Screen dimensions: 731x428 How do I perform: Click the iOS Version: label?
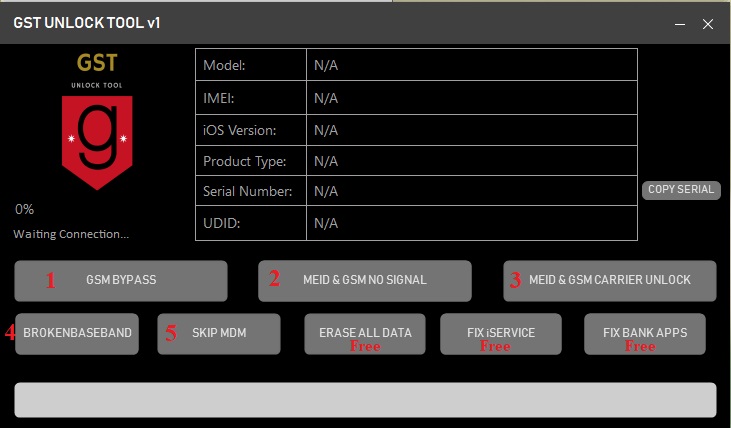coord(239,130)
